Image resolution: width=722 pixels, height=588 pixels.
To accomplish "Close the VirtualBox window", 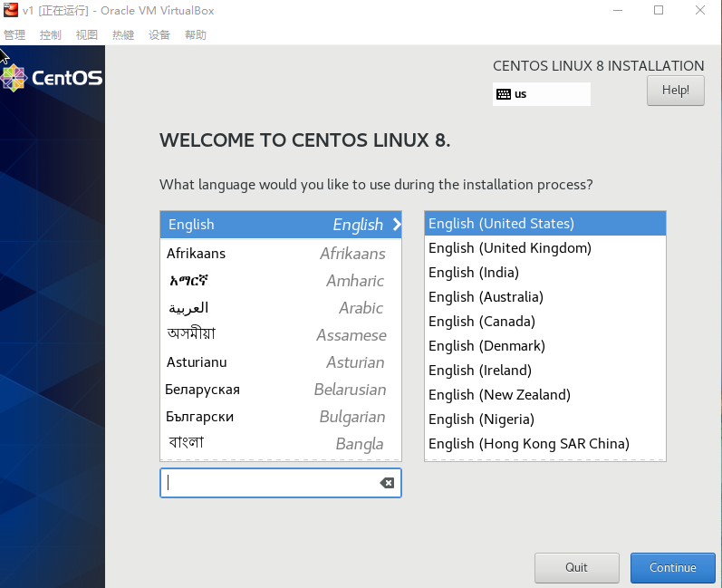I will click(x=700, y=10).
